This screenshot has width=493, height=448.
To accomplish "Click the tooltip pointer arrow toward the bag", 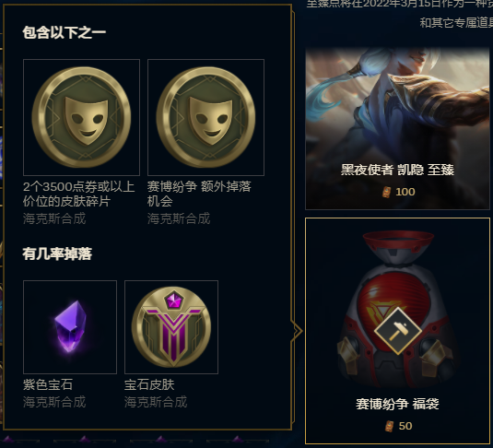I will (x=297, y=331).
